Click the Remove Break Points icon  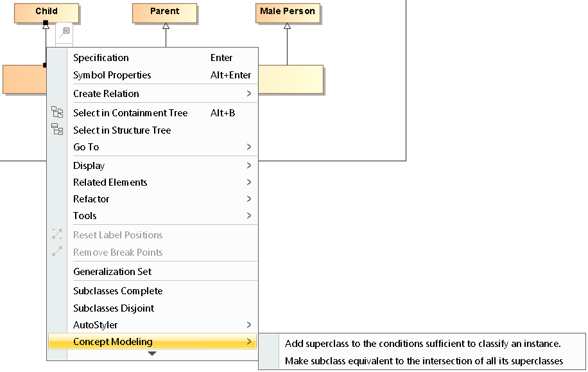click(x=57, y=252)
